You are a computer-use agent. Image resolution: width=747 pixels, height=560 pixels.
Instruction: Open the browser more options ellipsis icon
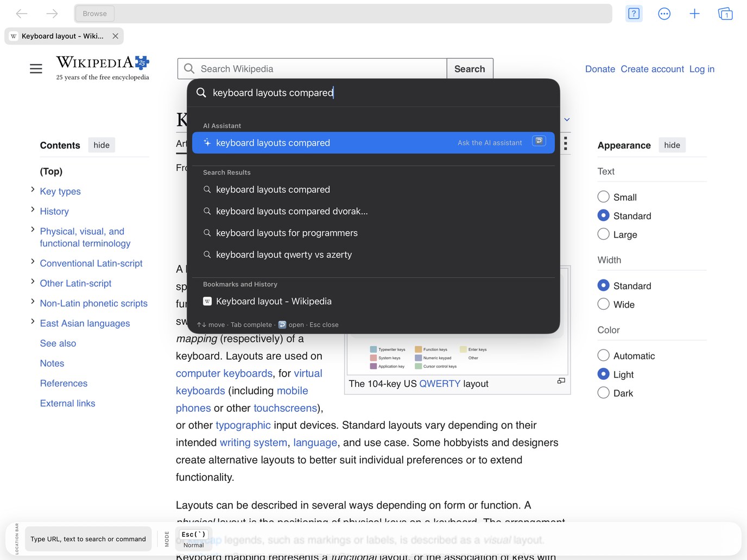664,14
